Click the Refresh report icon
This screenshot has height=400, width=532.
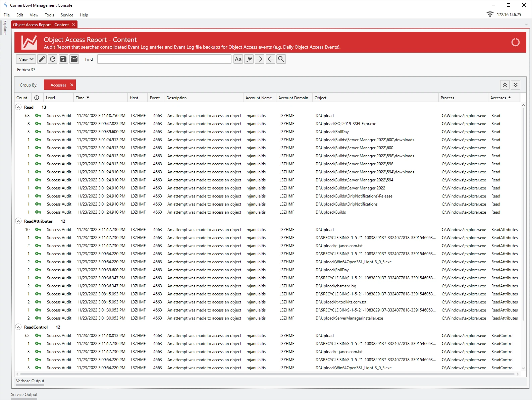click(53, 59)
